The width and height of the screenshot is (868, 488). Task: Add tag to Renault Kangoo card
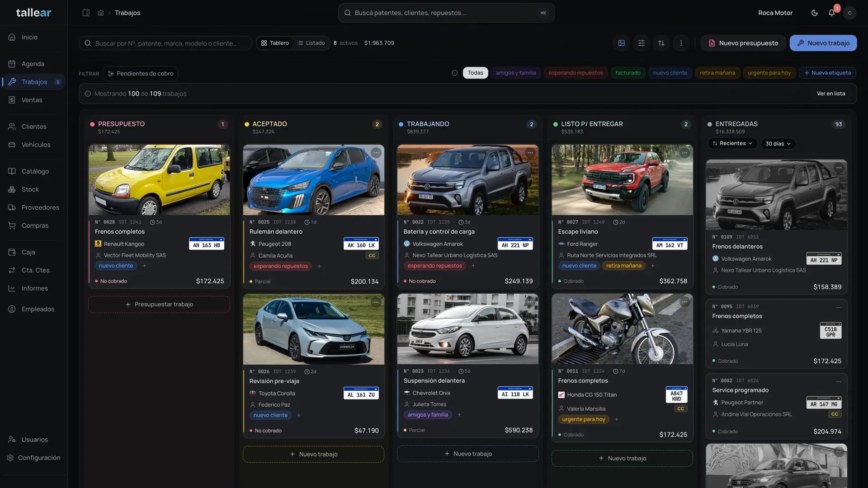click(x=144, y=266)
